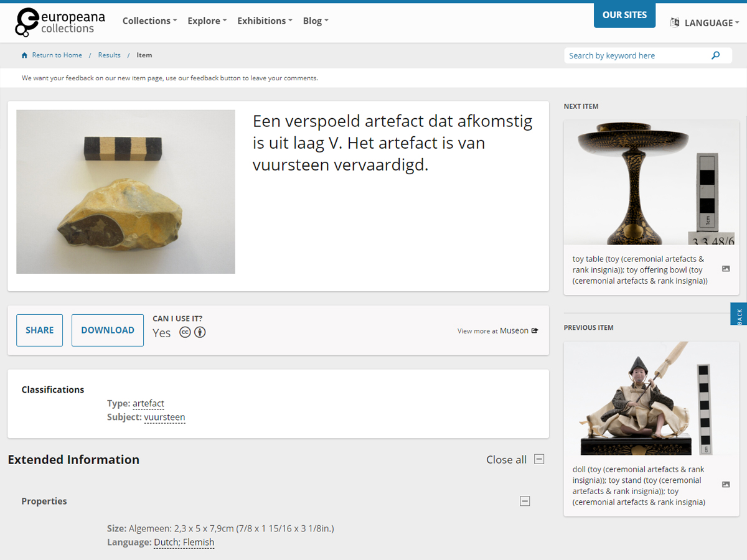This screenshot has height=560, width=747.
Task: Expand the Explore menu
Action: click(x=207, y=21)
